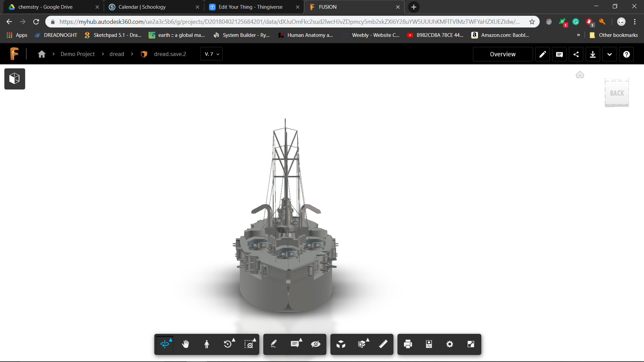Click the Share header button
Image resolution: width=644 pixels, height=362 pixels.
click(x=576, y=54)
